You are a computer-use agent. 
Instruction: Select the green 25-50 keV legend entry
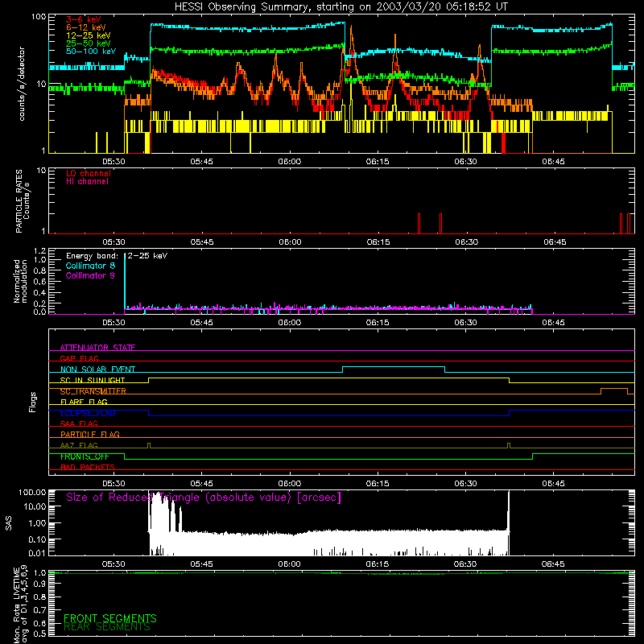[x=89, y=43]
